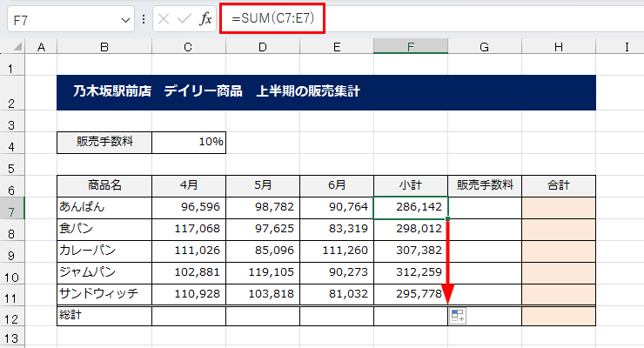Select column B header
This screenshot has height=348, width=644.
coord(104,47)
